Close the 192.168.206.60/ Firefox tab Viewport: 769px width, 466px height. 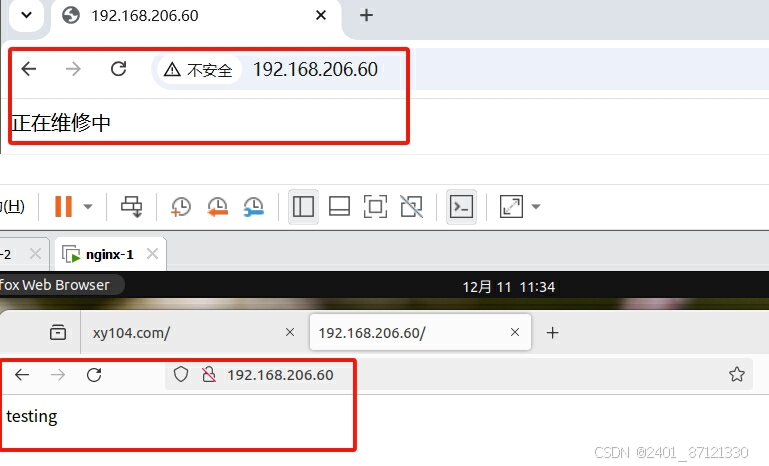[x=515, y=332]
